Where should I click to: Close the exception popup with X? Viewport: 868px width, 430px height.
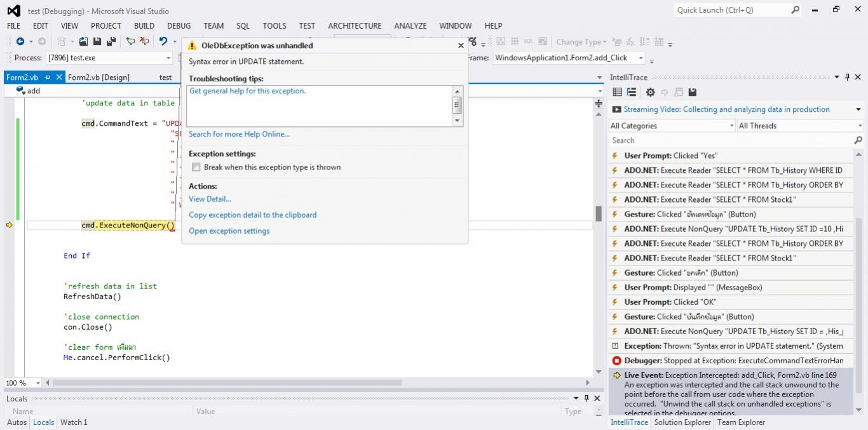pyautogui.click(x=461, y=46)
